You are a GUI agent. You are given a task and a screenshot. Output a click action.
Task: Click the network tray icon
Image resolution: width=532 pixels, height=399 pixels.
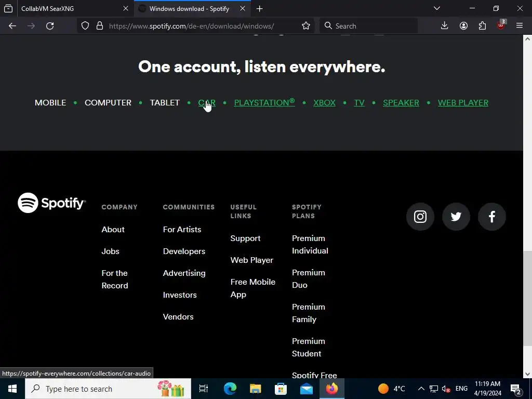pos(434,389)
